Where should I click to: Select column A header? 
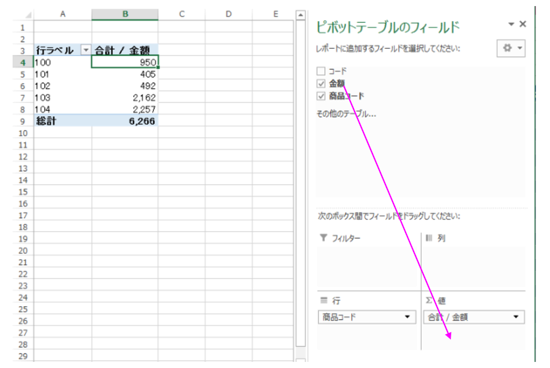(x=62, y=14)
